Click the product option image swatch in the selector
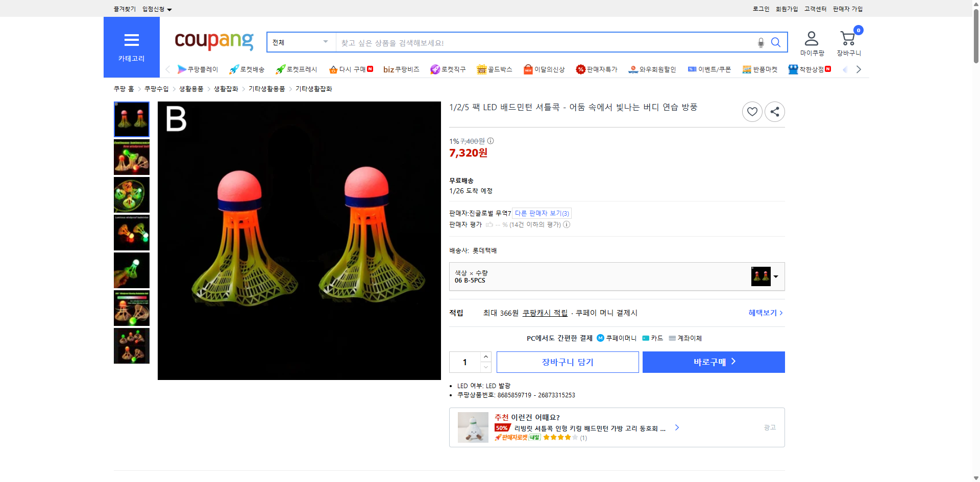The height and width of the screenshot is (482, 980). [761, 276]
